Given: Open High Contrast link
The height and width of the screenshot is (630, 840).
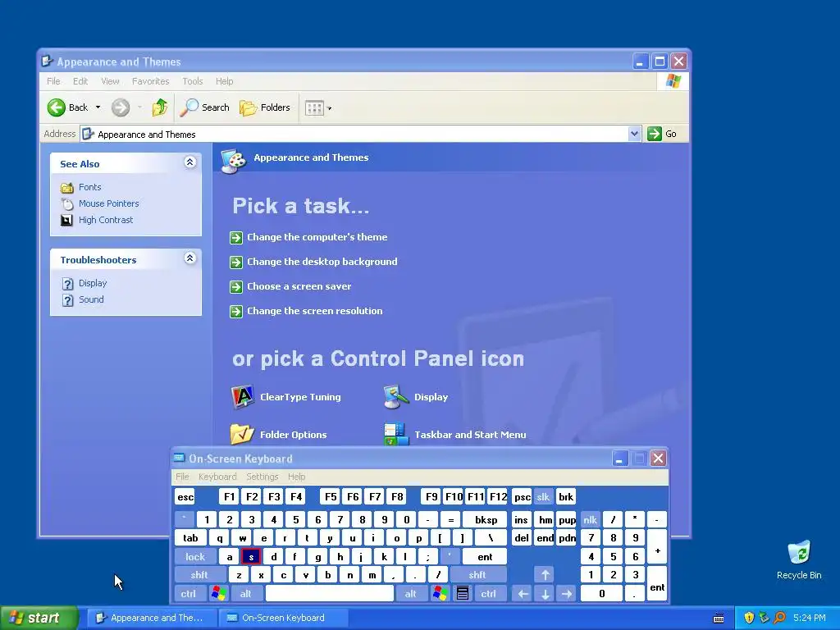Looking at the screenshot, I should coord(106,220).
